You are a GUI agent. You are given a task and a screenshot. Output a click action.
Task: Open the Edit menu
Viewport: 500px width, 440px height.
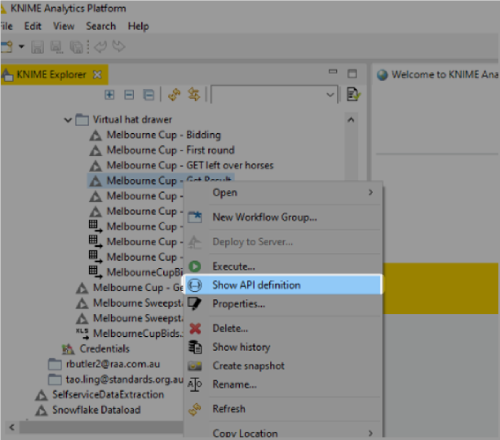[x=33, y=26]
